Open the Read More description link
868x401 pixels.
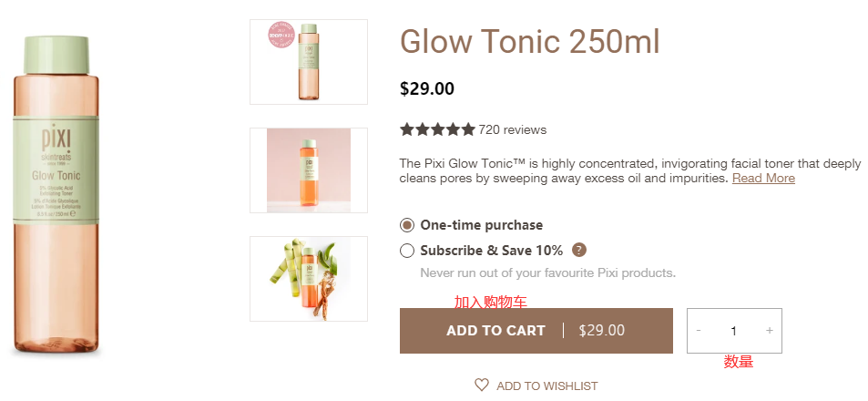(763, 179)
